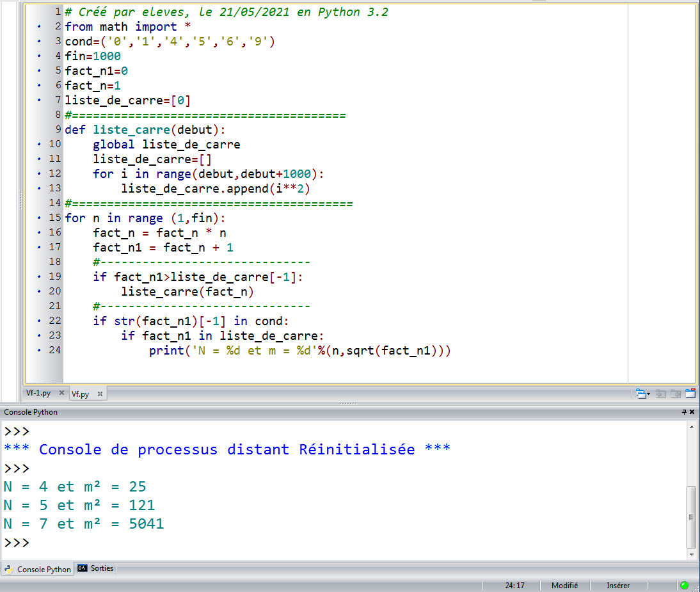Screen dimensions: 700x592
Task: Close the Vf-1.py editor tab
Action: (x=61, y=394)
